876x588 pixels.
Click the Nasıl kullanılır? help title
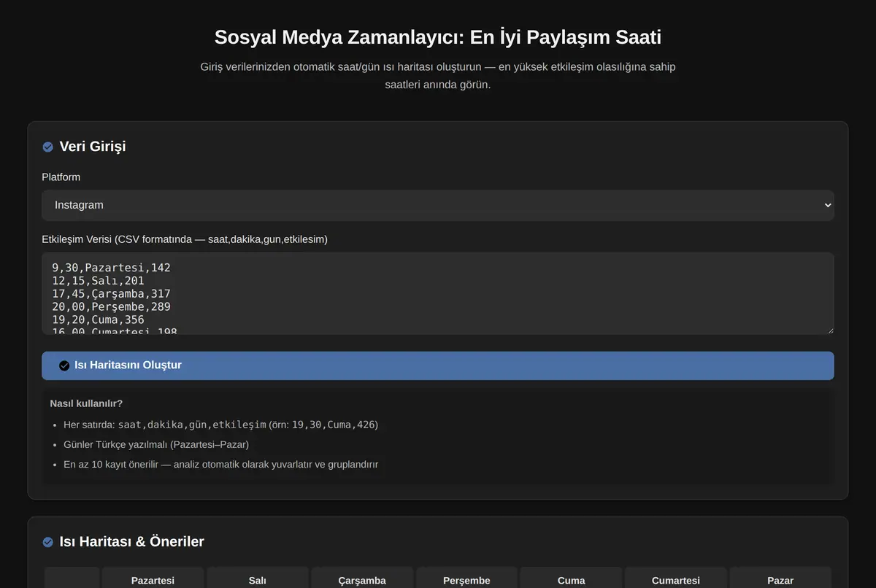[86, 403]
